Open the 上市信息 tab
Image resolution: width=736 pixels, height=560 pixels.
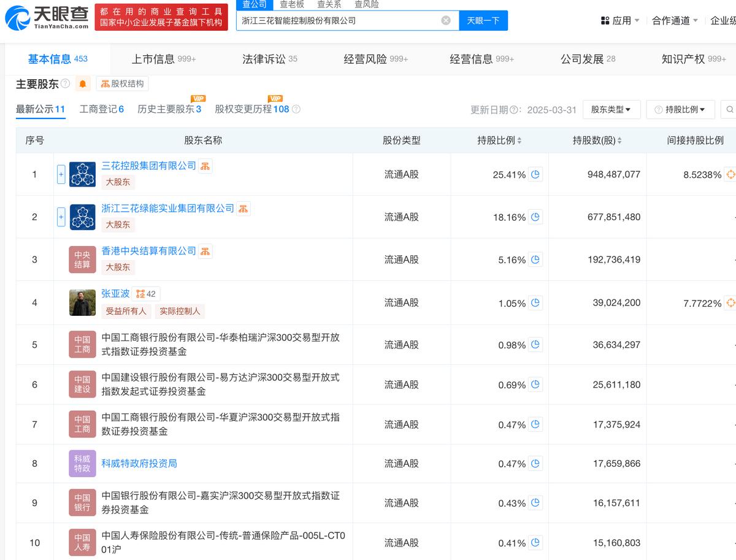(x=164, y=59)
